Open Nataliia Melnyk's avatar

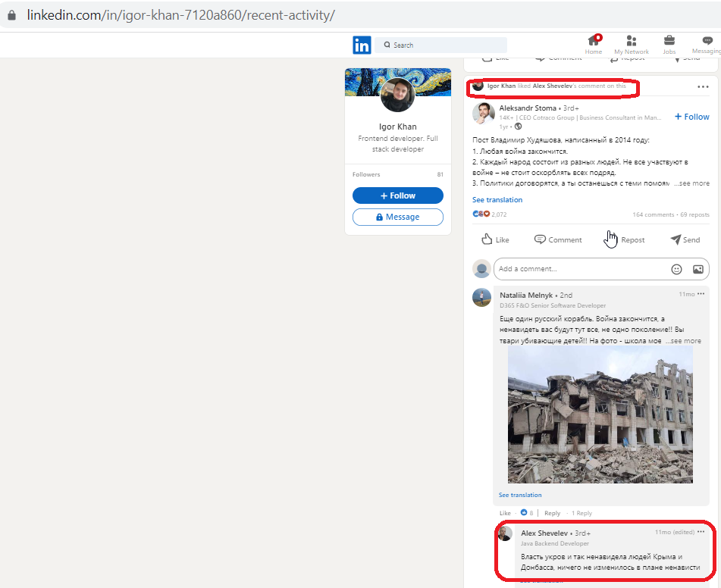coord(481,298)
